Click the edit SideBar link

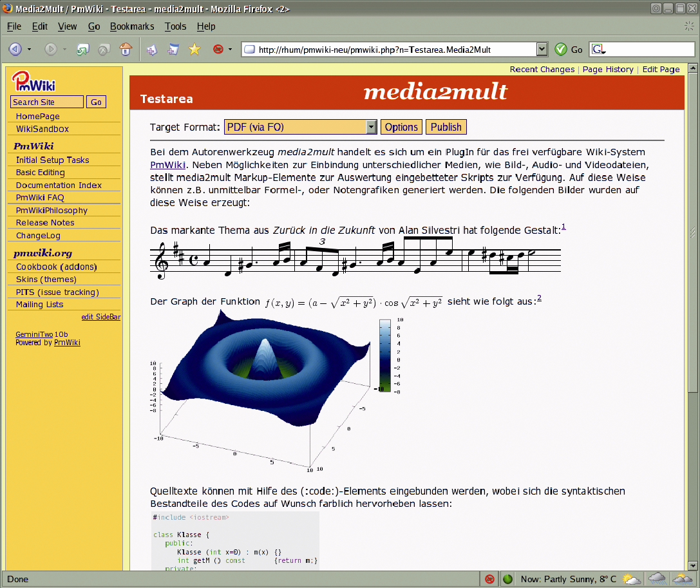(101, 317)
